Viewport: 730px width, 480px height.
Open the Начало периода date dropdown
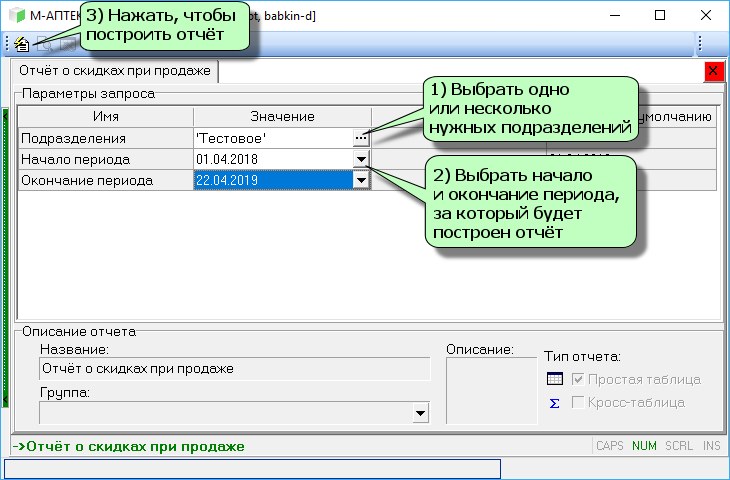361,159
